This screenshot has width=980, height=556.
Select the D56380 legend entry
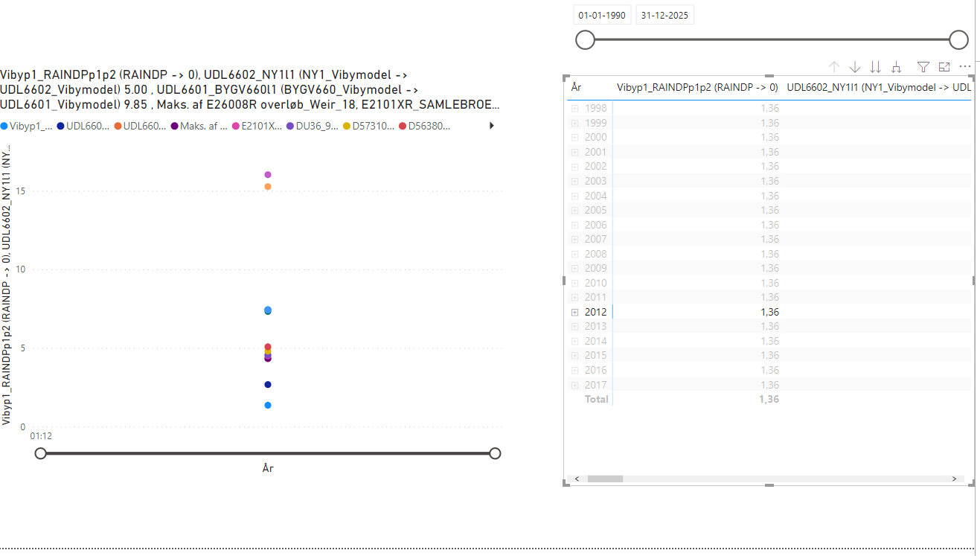425,127
